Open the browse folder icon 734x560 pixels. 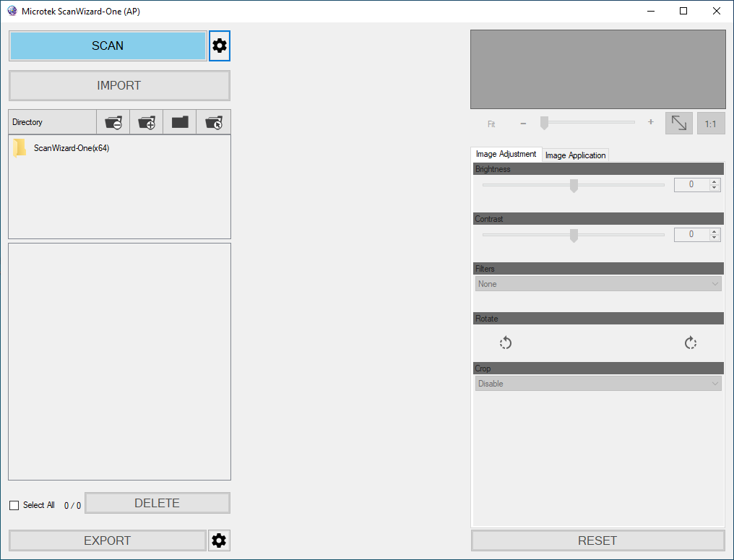(x=179, y=122)
